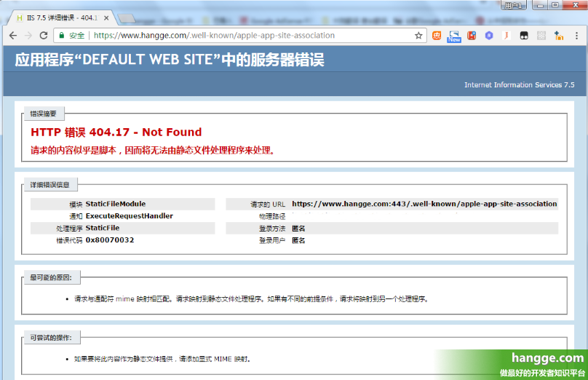
Task: Click the 可尝试的操作 section label
Action: click(51, 338)
